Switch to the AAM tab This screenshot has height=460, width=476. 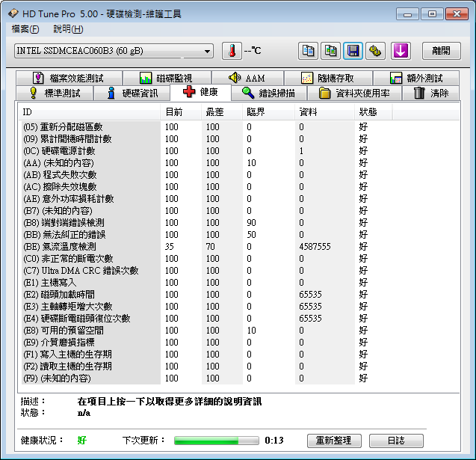(x=246, y=79)
